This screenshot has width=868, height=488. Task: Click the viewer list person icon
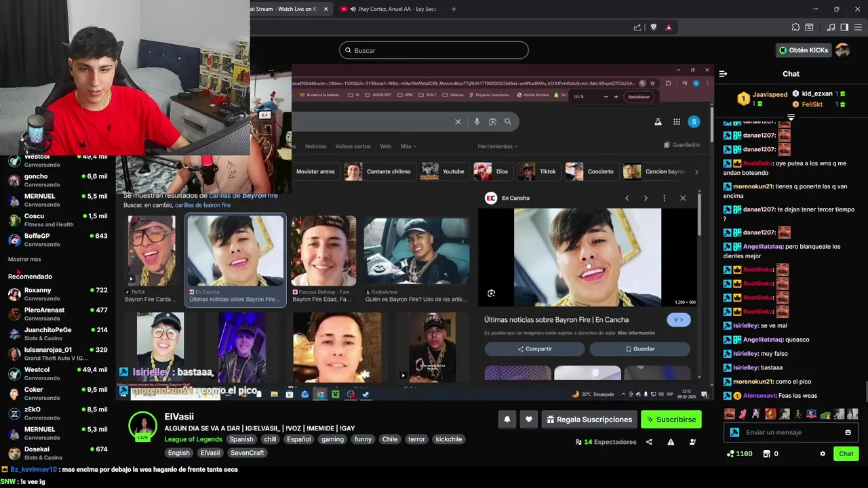(x=692, y=442)
